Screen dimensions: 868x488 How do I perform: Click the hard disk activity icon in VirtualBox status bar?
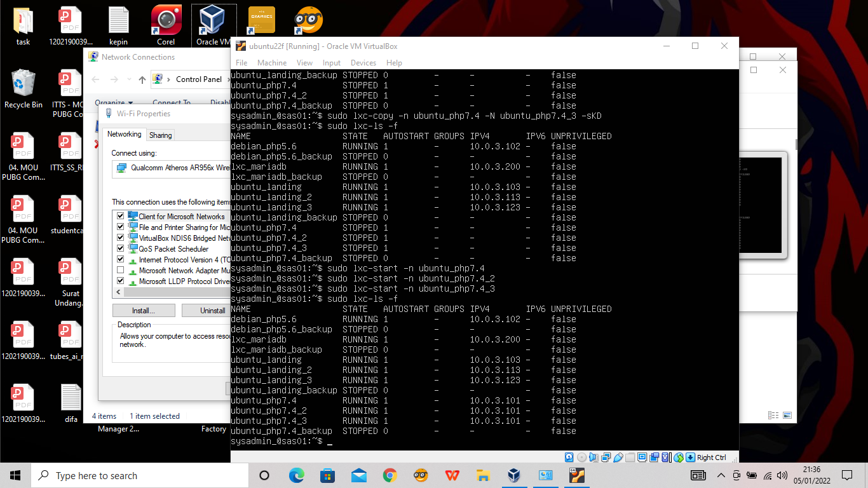click(569, 457)
